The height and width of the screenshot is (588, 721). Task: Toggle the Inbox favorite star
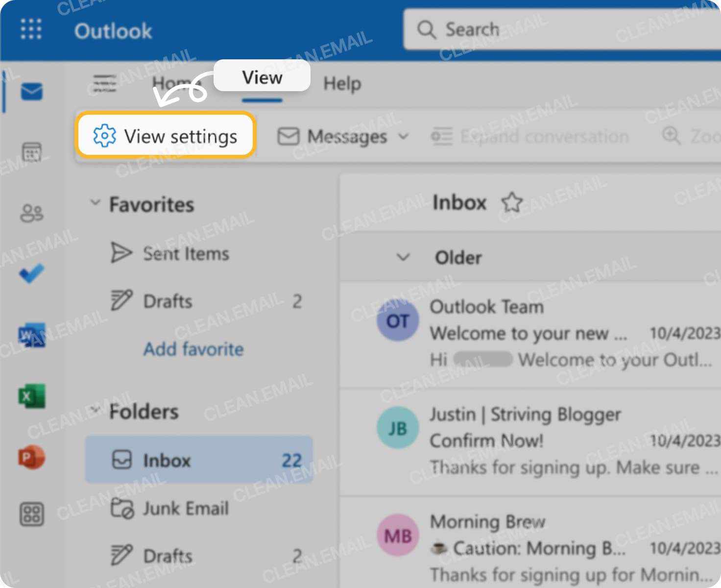click(x=512, y=202)
